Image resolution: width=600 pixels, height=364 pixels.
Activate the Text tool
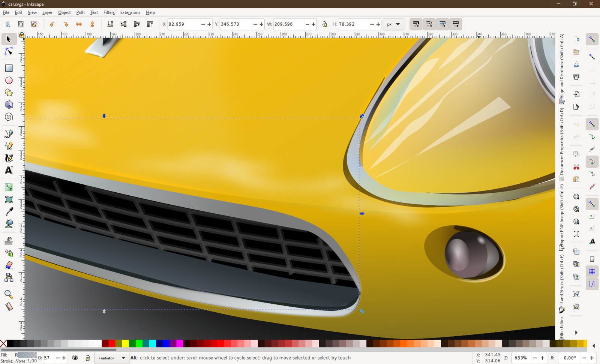(9, 170)
